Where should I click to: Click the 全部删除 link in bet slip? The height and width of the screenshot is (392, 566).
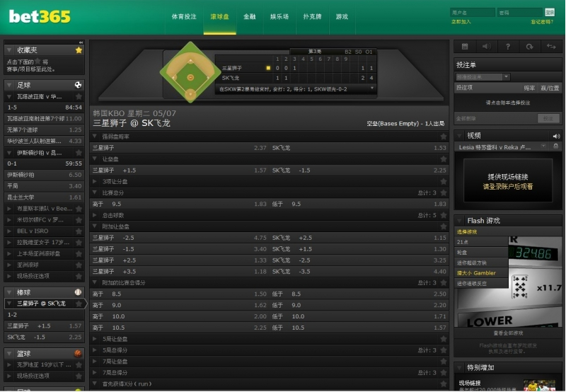point(466,118)
